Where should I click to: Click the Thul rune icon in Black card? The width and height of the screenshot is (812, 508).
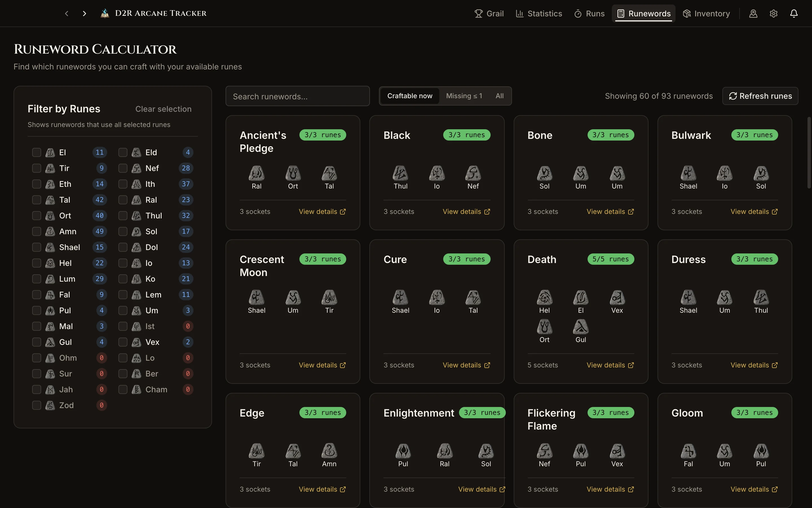point(400,173)
